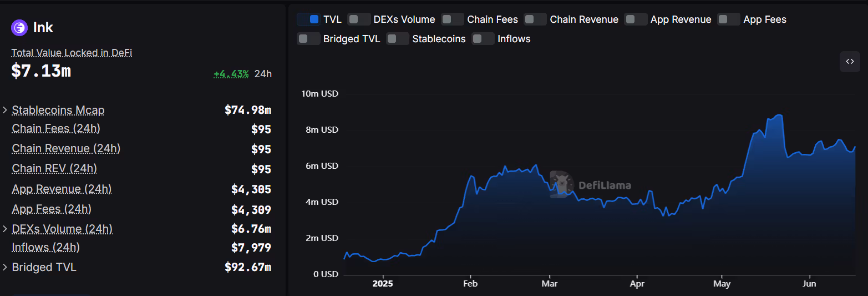The image size is (868, 296).
Task: Click the $74.98m stablecoins value
Action: 248,110
